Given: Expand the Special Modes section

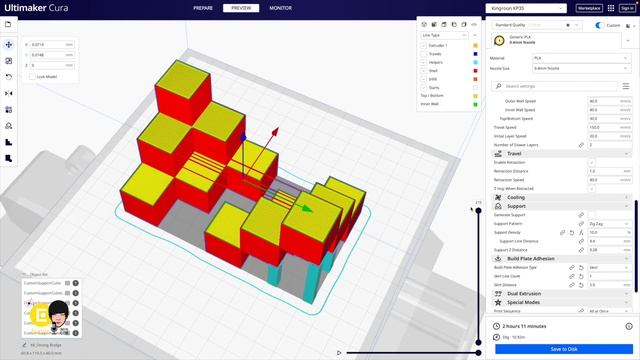Looking at the screenshot, I should coord(562,302).
